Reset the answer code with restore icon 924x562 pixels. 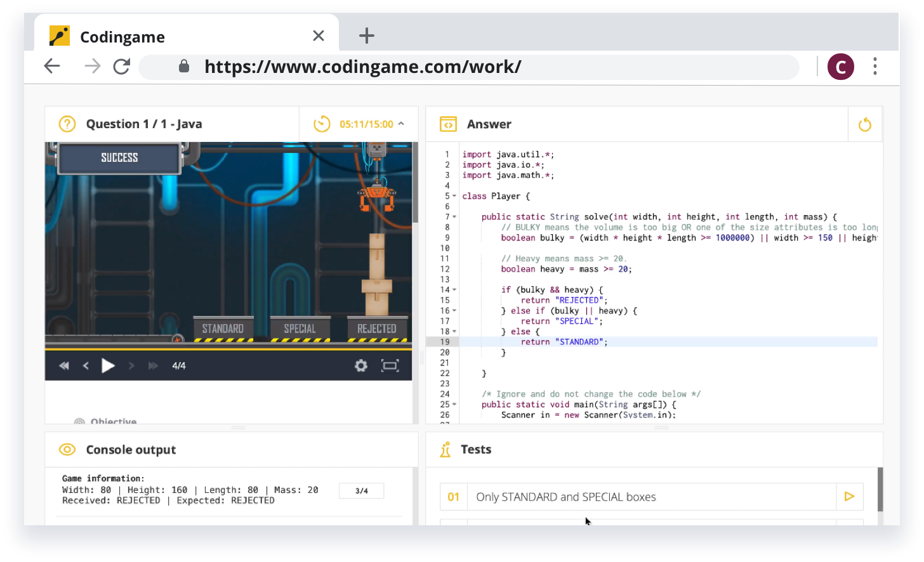pyautogui.click(x=864, y=124)
